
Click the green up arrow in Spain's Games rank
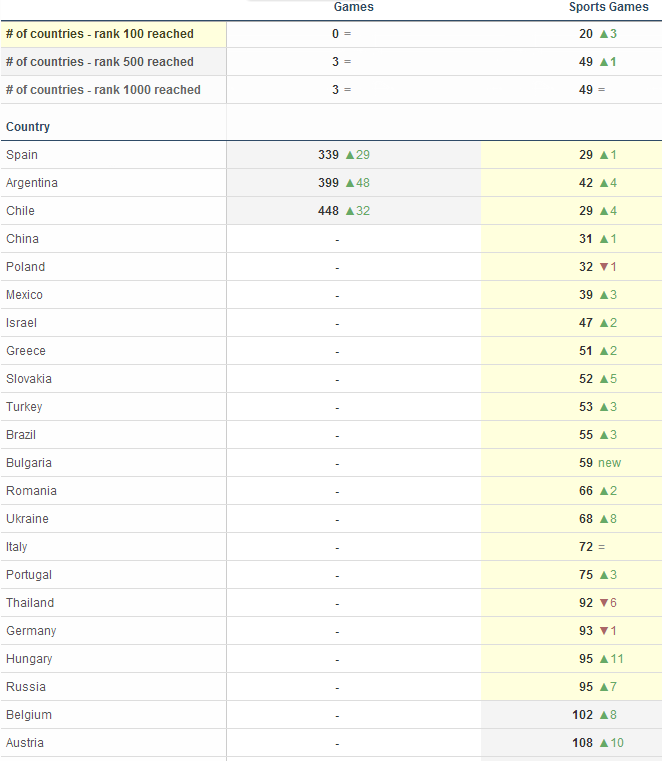click(x=350, y=155)
